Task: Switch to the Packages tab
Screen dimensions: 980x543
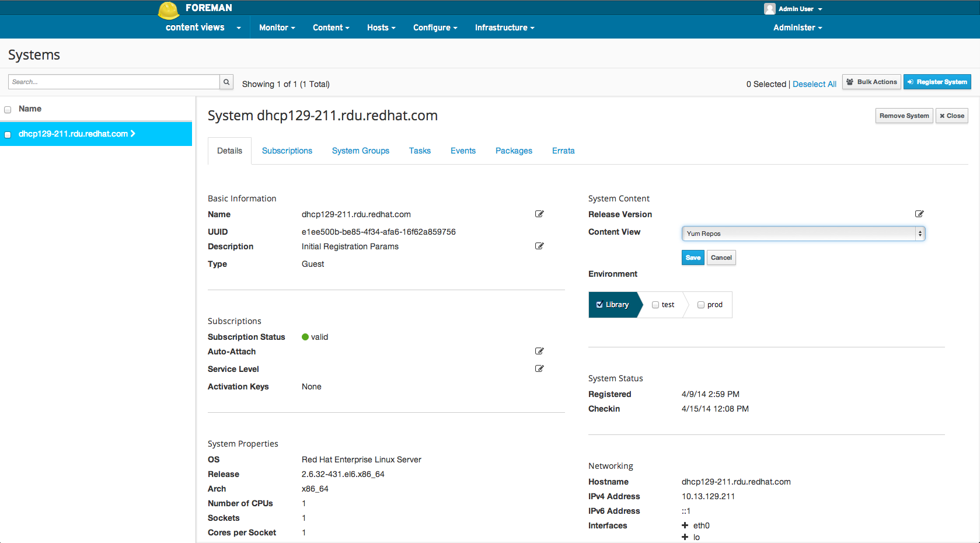Action: 514,151
